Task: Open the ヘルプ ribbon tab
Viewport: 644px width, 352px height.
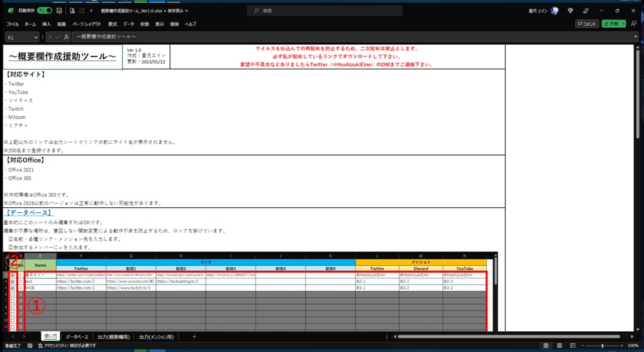Action: (x=191, y=25)
